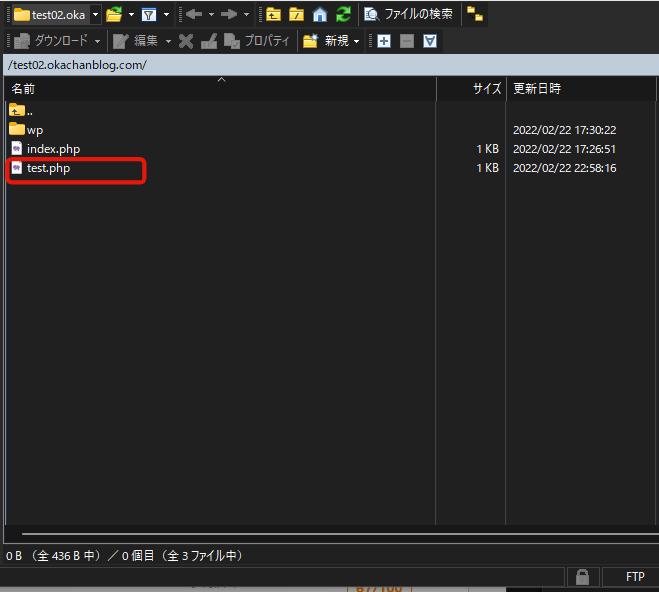Open the test02.oka directory dropdown
The height and width of the screenshot is (592, 659).
(96, 15)
